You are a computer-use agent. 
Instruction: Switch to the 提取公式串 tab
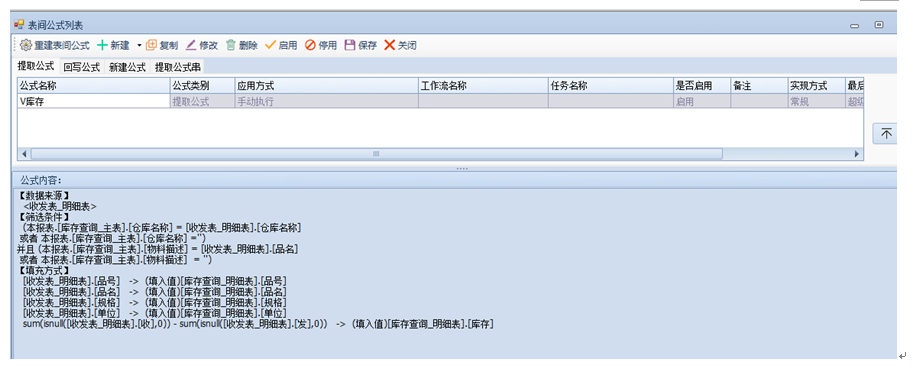(x=178, y=67)
